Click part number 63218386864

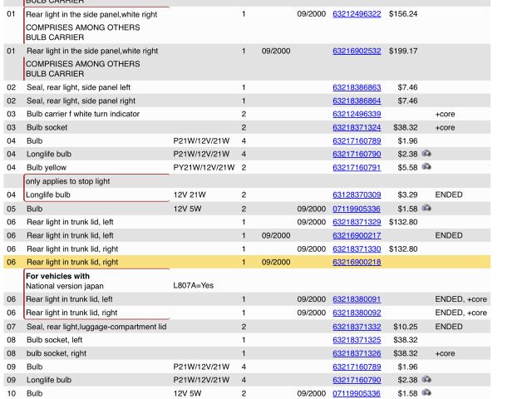357,101
